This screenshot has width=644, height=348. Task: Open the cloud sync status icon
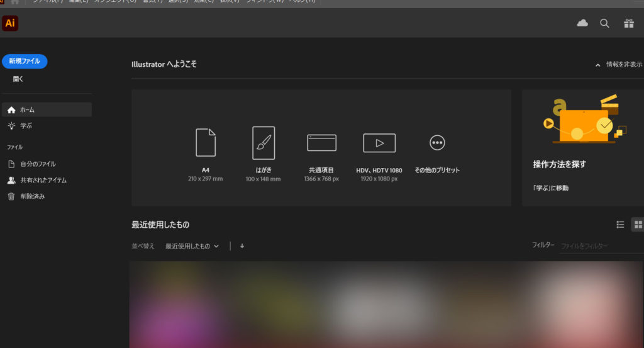[582, 23]
